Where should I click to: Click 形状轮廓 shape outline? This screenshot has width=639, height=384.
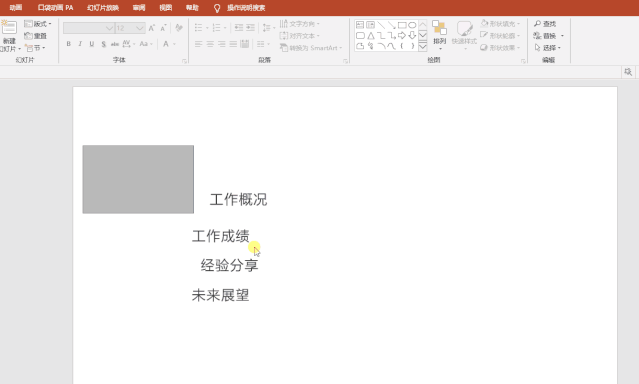click(500, 36)
